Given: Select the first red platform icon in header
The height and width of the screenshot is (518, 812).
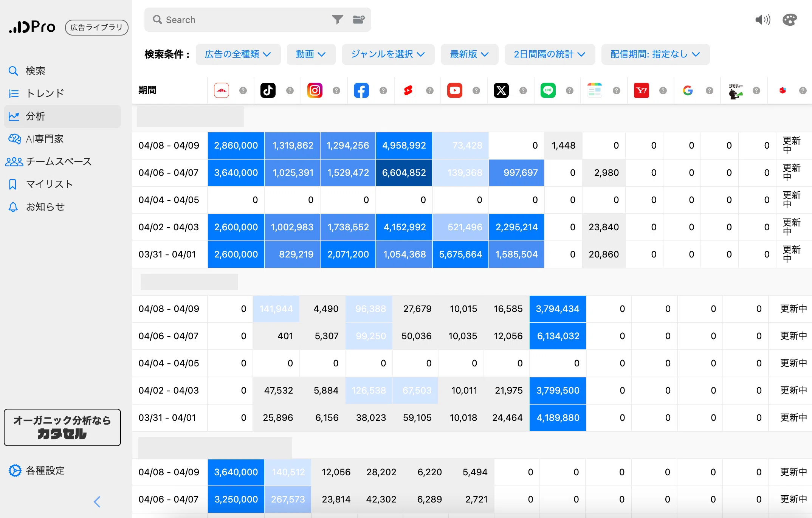Looking at the screenshot, I should (x=222, y=90).
